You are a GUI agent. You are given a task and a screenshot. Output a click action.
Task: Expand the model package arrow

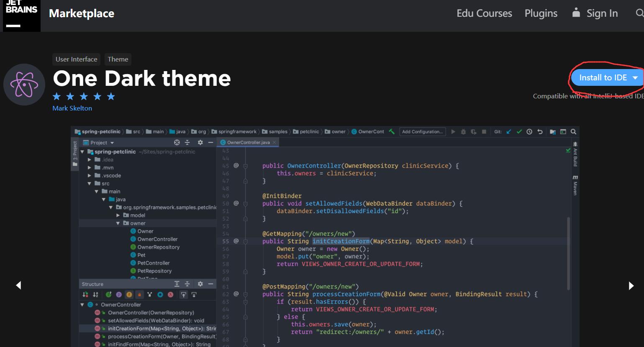[118, 215]
